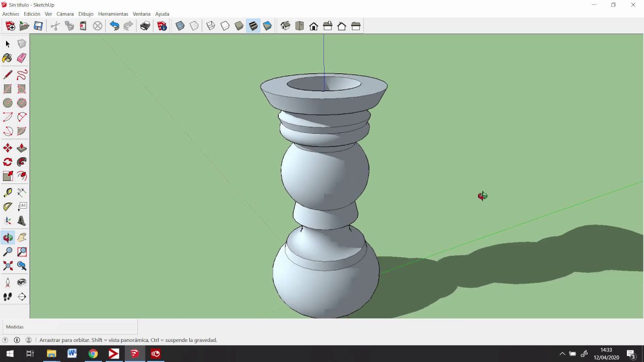Switch to Wireframe face style
The width and height of the screenshot is (644, 362).
(211, 26)
